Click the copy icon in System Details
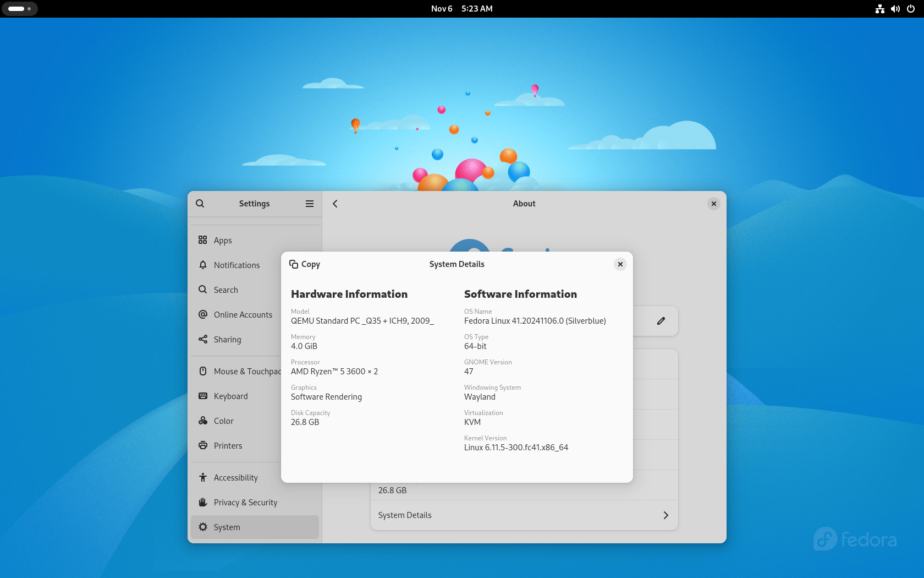Viewport: 924px width, 578px height. pyautogui.click(x=294, y=264)
